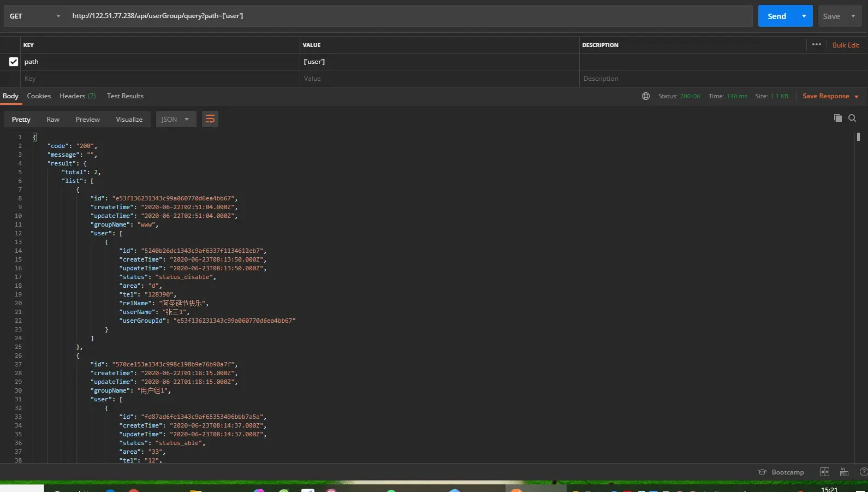
Task: Open the Test Results tab
Action: [x=125, y=96]
